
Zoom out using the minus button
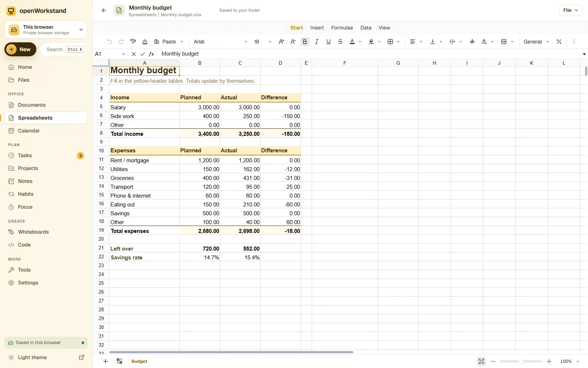coord(493,361)
